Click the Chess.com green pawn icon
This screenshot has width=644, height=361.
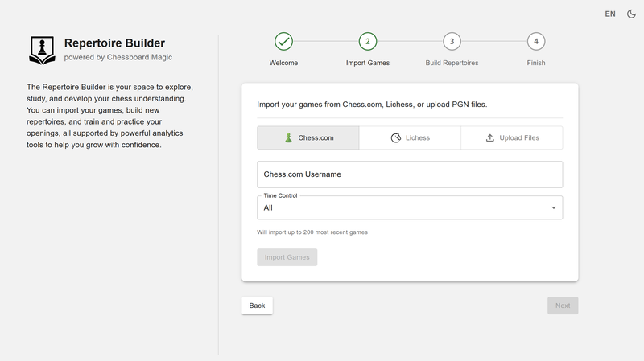point(289,138)
